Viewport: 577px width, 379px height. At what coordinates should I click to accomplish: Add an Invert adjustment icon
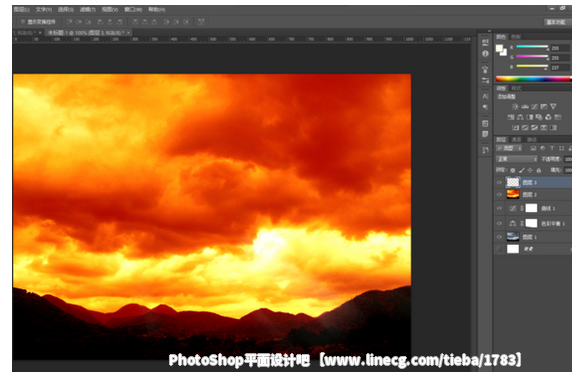click(x=516, y=128)
